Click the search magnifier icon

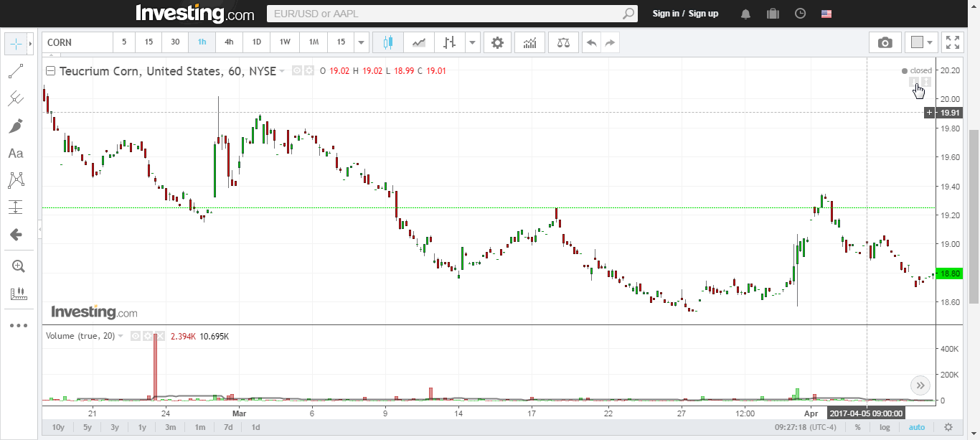[628, 14]
